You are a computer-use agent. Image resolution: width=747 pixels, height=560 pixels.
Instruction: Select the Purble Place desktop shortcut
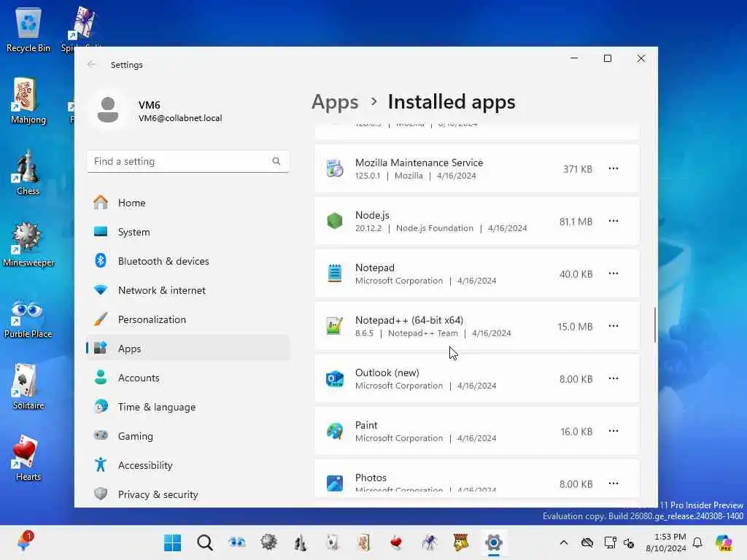click(x=28, y=318)
